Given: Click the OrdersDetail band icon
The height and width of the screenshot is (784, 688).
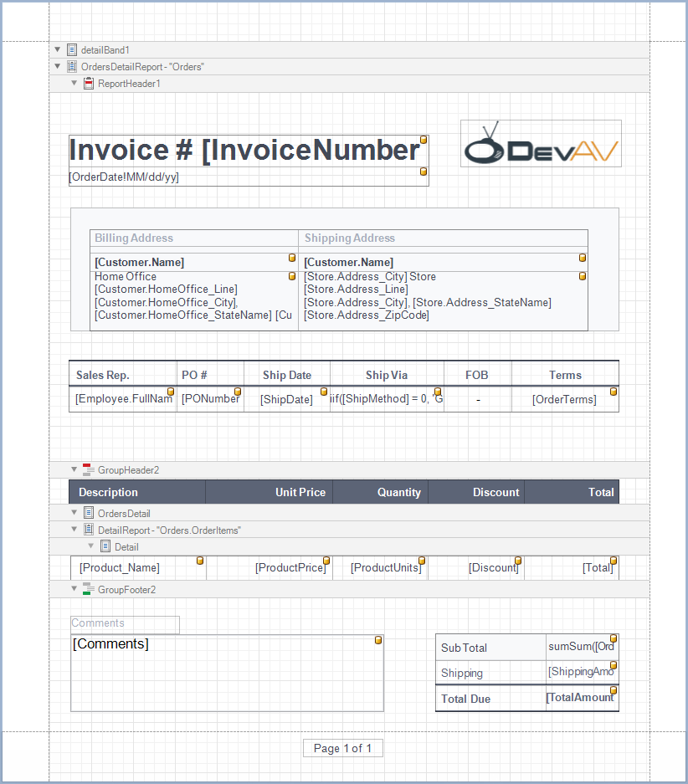Looking at the screenshot, I should [89, 514].
